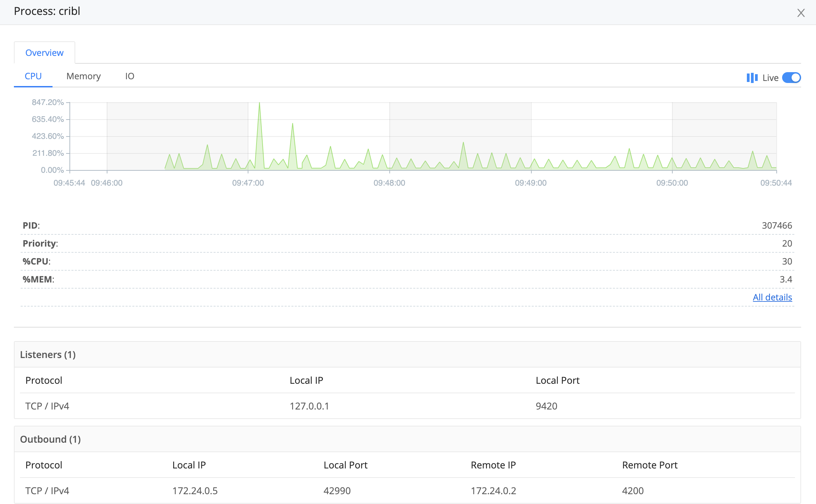The height and width of the screenshot is (504, 816).
Task: Click the Listeners (1) section header
Action: pos(48,355)
